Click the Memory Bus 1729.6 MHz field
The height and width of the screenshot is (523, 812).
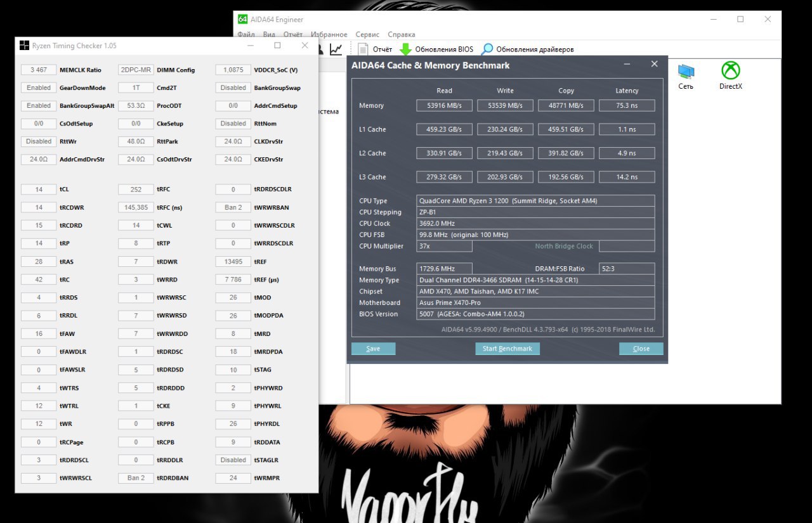(444, 269)
